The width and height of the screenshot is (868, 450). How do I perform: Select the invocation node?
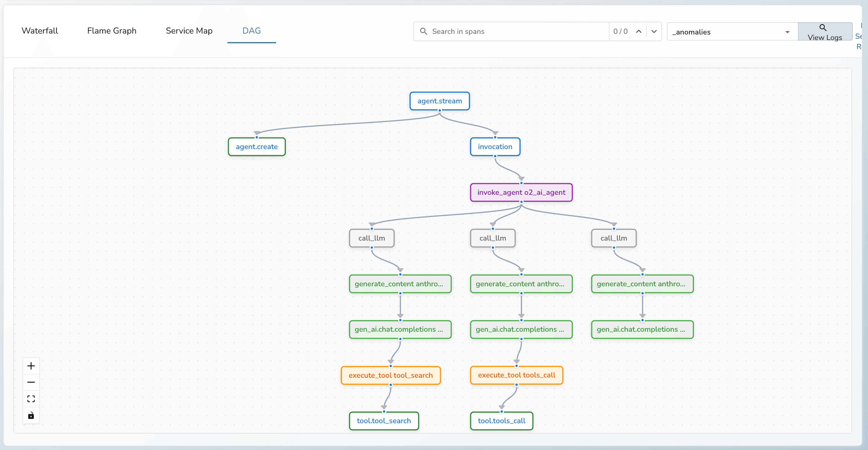tap(495, 147)
